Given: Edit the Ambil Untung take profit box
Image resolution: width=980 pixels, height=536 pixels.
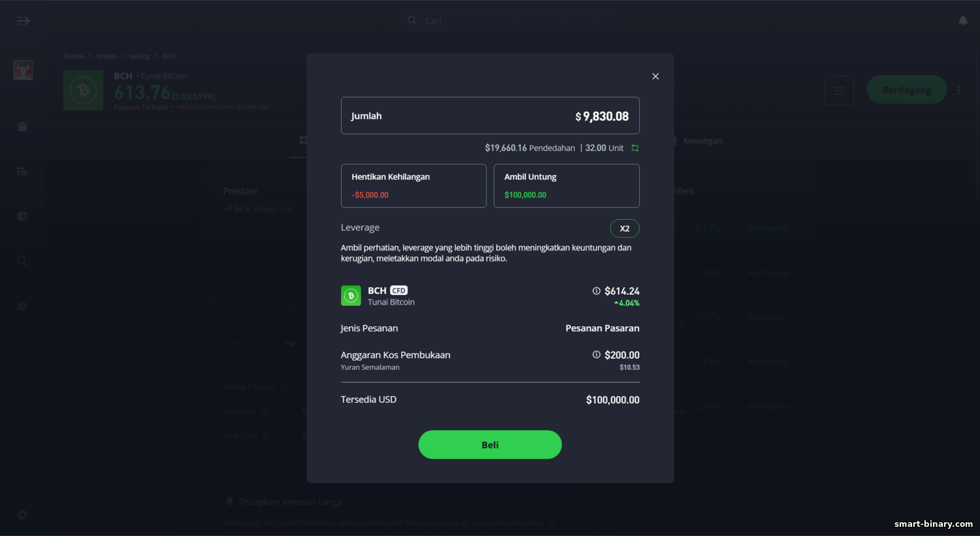Looking at the screenshot, I should click(x=566, y=186).
